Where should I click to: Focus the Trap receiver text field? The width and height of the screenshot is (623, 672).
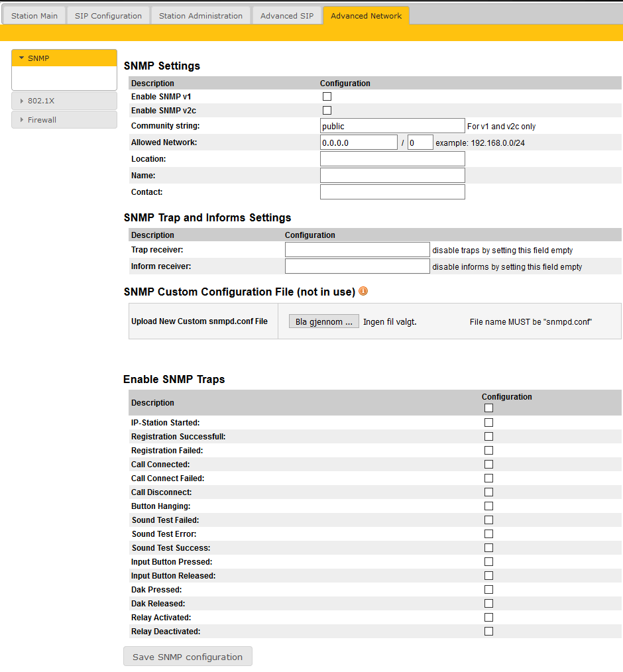coord(357,250)
